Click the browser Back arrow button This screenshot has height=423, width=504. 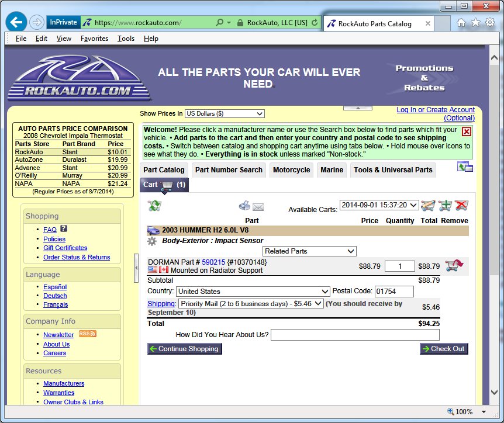click(x=16, y=22)
